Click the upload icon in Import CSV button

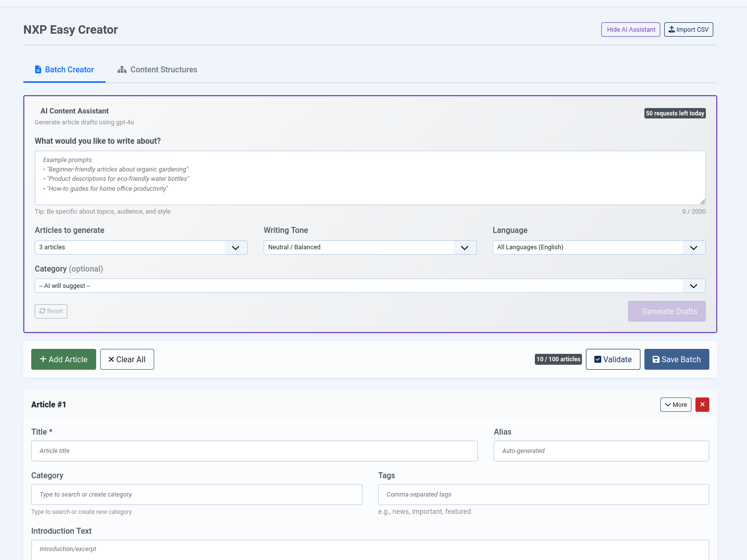point(672,29)
